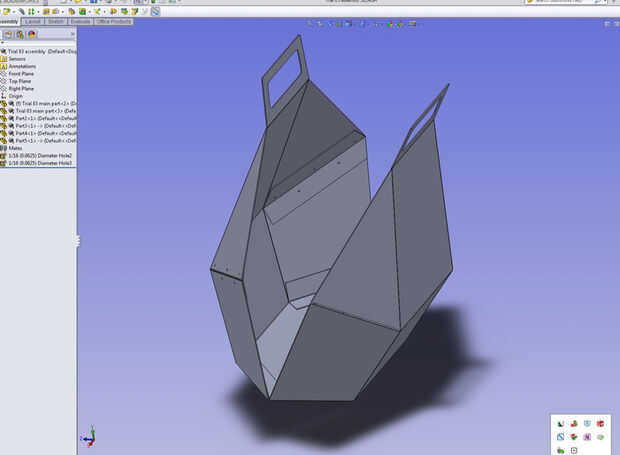Screen dimensions: 620x455
Task: Select the Top Plane tree item
Action: [19, 81]
